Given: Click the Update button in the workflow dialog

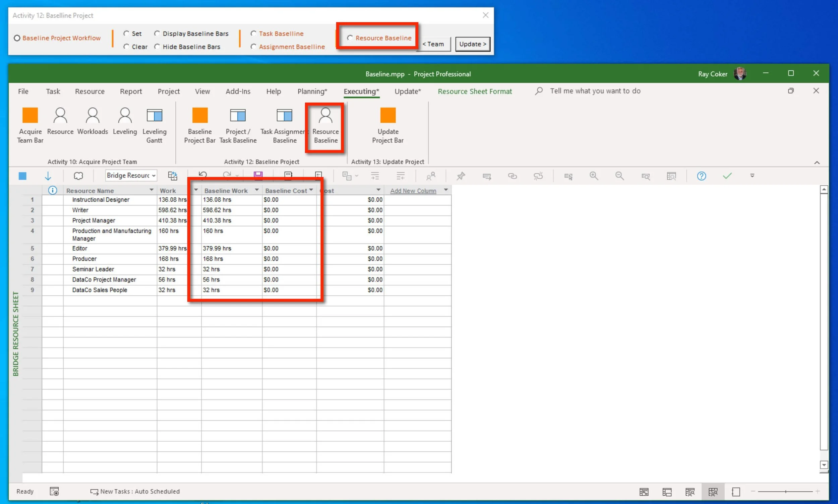Looking at the screenshot, I should (x=472, y=44).
